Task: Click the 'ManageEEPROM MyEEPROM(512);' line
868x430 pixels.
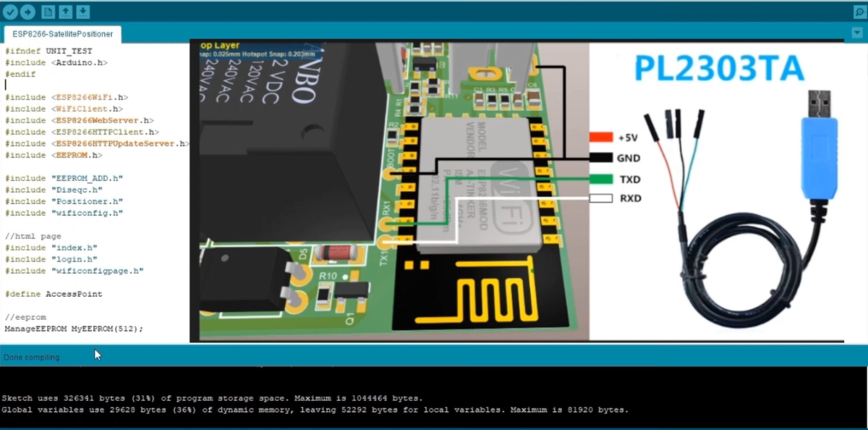Action: point(74,329)
